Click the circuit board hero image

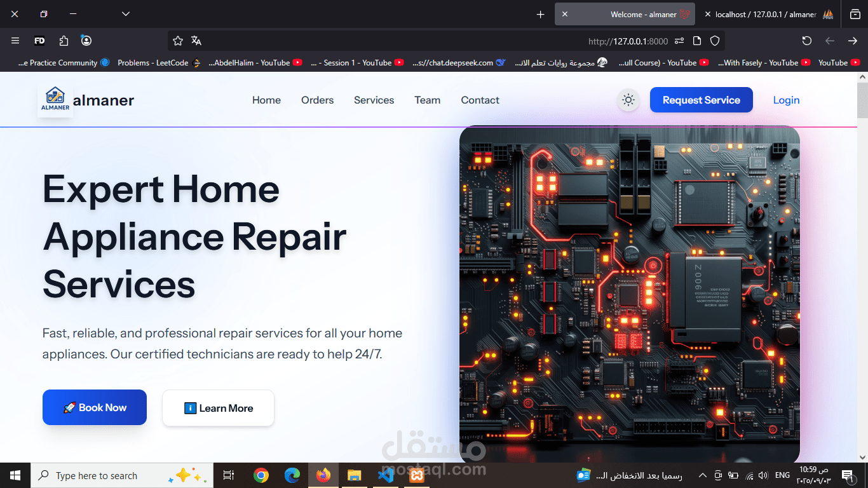point(629,294)
